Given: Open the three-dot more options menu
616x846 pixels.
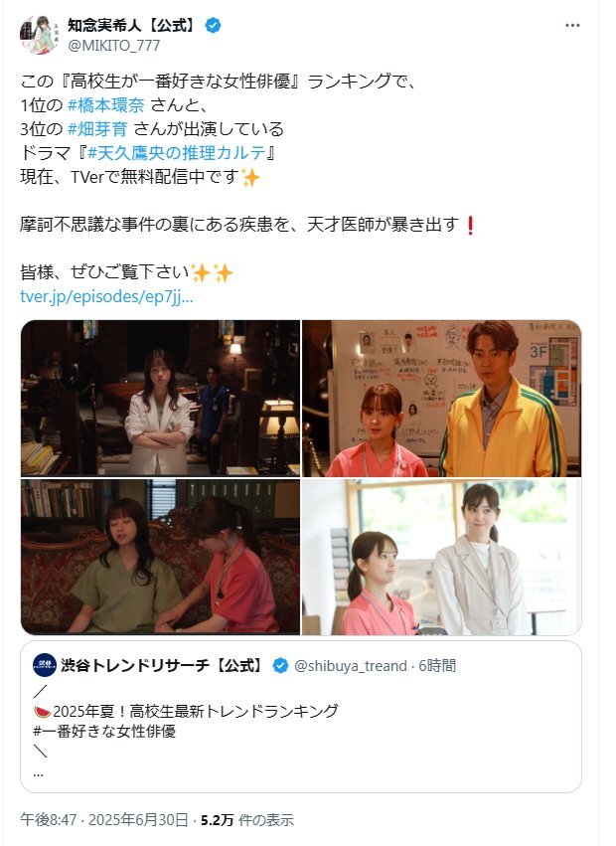Looking at the screenshot, I should 572,26.
